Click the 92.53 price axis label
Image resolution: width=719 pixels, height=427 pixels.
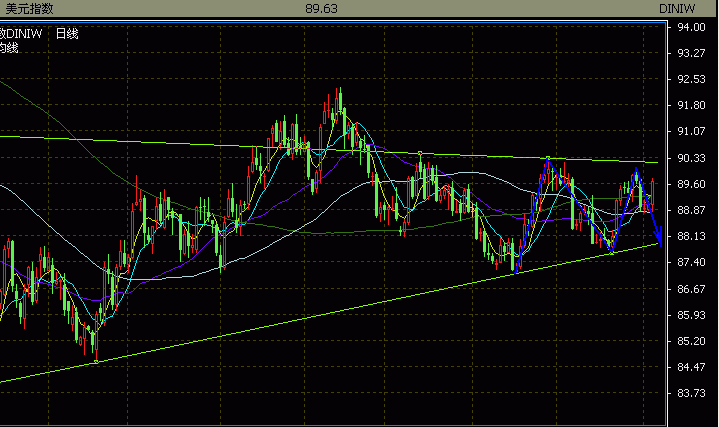[691, 79]
